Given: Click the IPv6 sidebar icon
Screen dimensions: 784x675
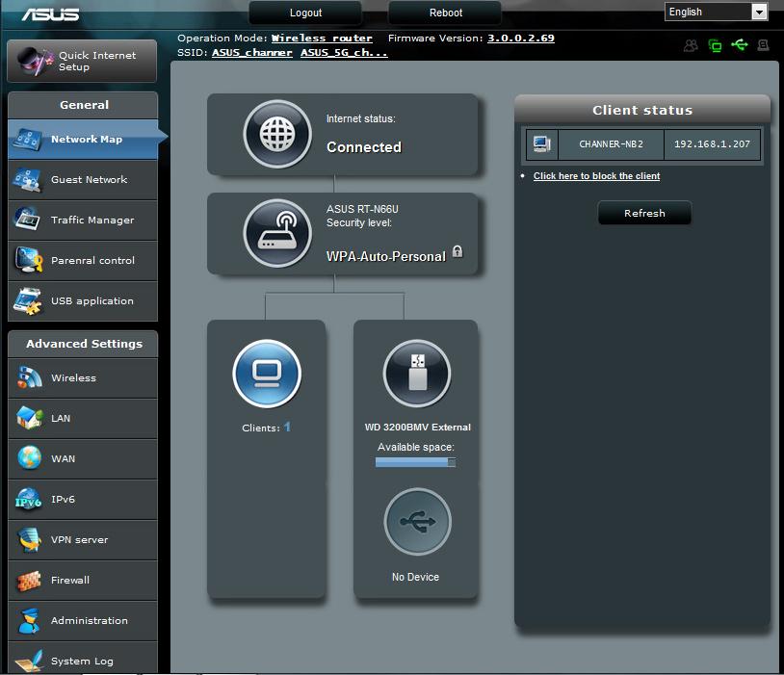Looking at the screenshot, I should coord(28,499).
